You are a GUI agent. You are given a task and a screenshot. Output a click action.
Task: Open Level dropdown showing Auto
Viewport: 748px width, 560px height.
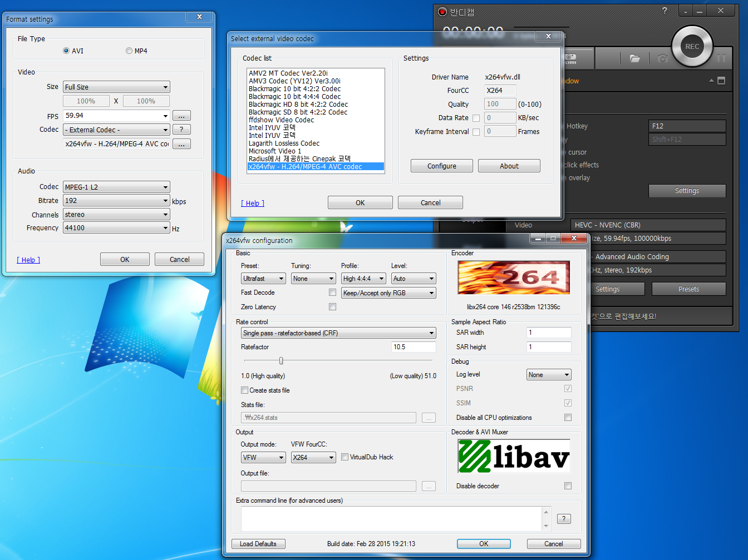click(x=414, y=279)
